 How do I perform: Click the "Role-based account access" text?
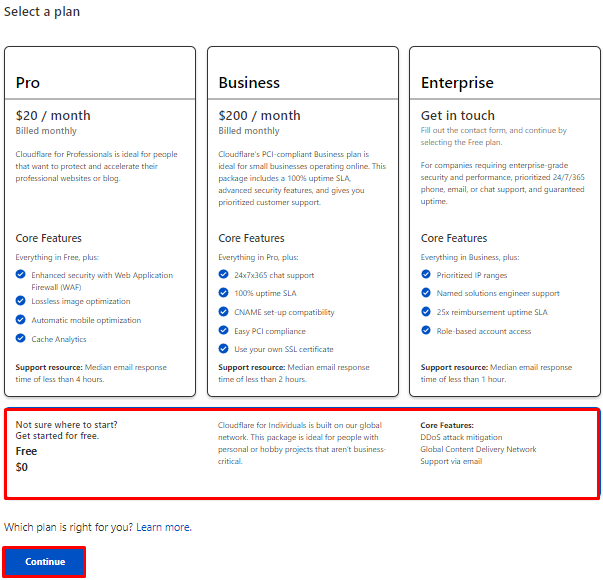coord(484,331)
